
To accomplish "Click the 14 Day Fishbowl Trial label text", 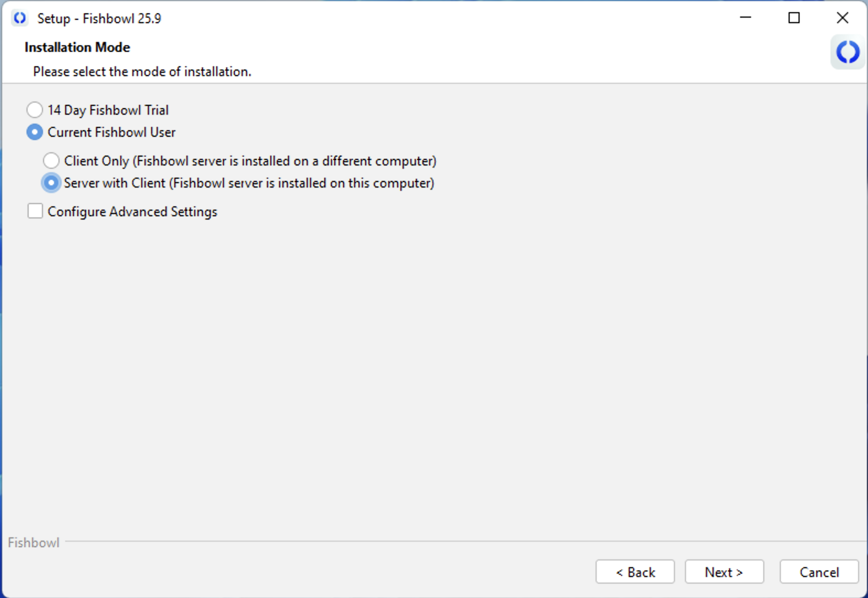I will (x=108, y=110).
